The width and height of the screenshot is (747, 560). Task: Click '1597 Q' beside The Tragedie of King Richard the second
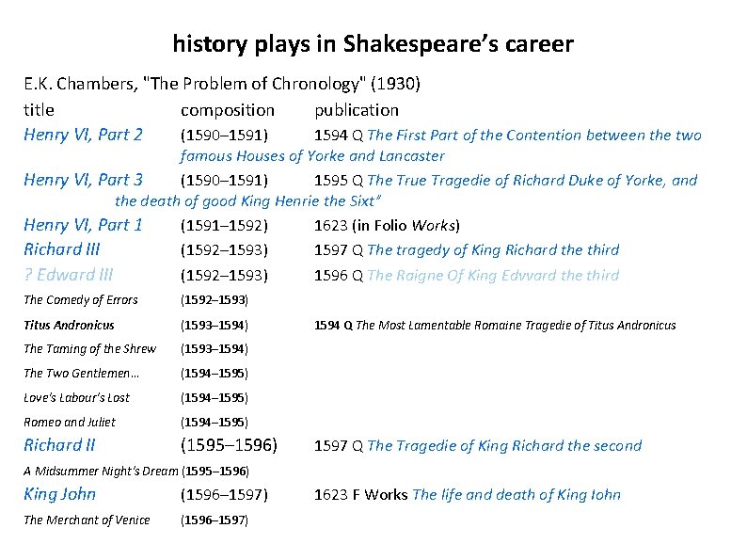click(339, 446)
